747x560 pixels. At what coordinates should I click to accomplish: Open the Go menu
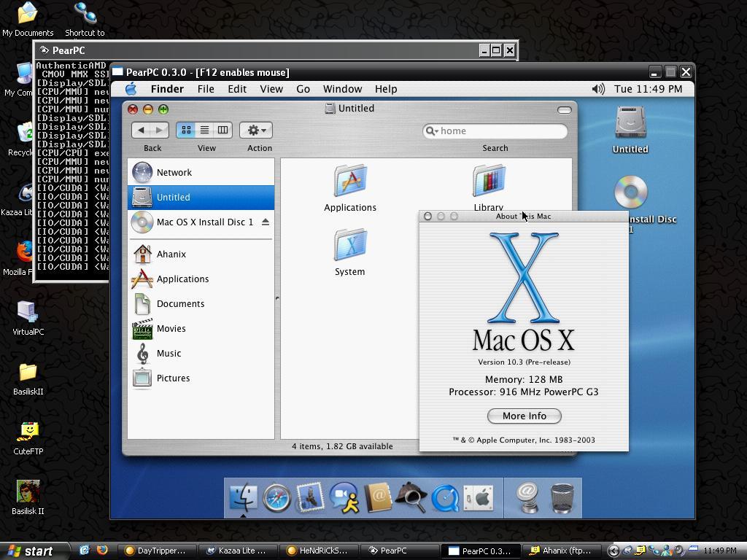303,88
